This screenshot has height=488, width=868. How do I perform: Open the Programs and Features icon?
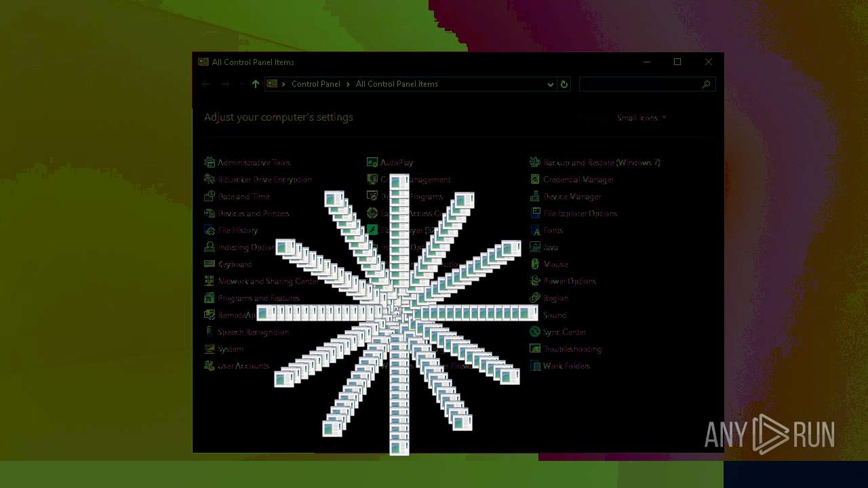[210, 298]
